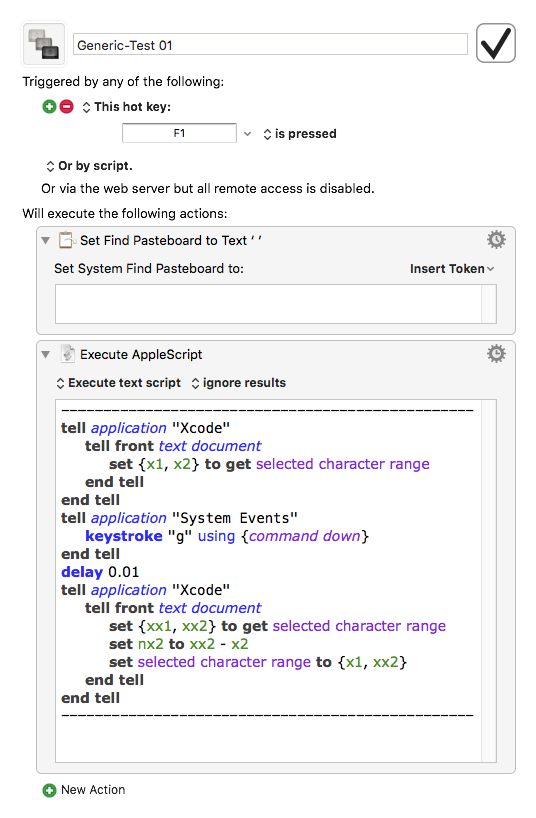The width and height of the screenshot is (536, 818).
Task: Open the gear menu for Set Find Pasteboard action
Action: (496, 240)
